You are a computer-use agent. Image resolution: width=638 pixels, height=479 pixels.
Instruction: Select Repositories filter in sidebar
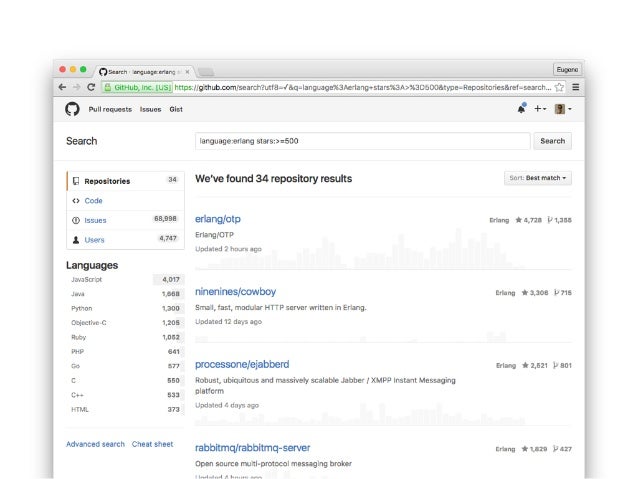[125, 181]
